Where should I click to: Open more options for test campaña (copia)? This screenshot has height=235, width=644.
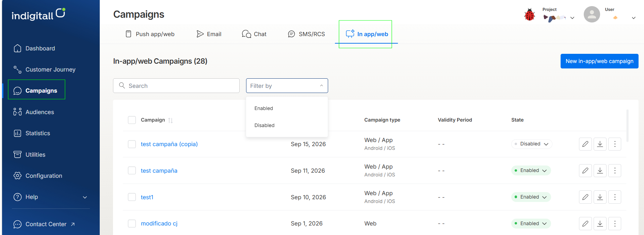click(615, 144)
